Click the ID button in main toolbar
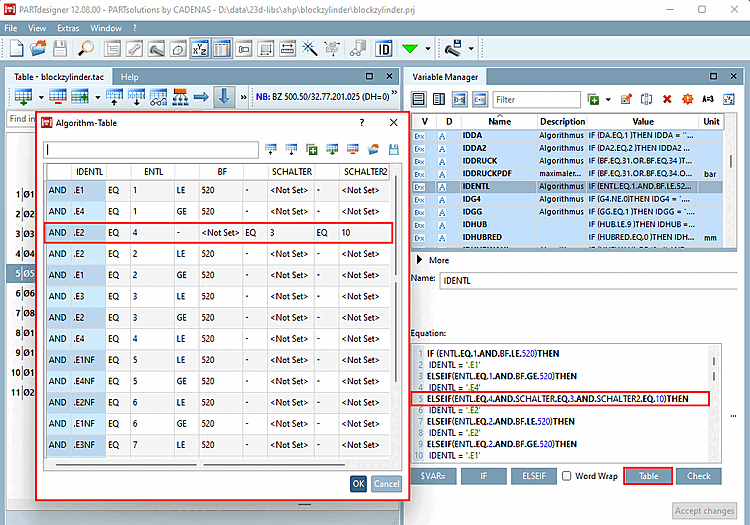 click(x=384, y=48)
